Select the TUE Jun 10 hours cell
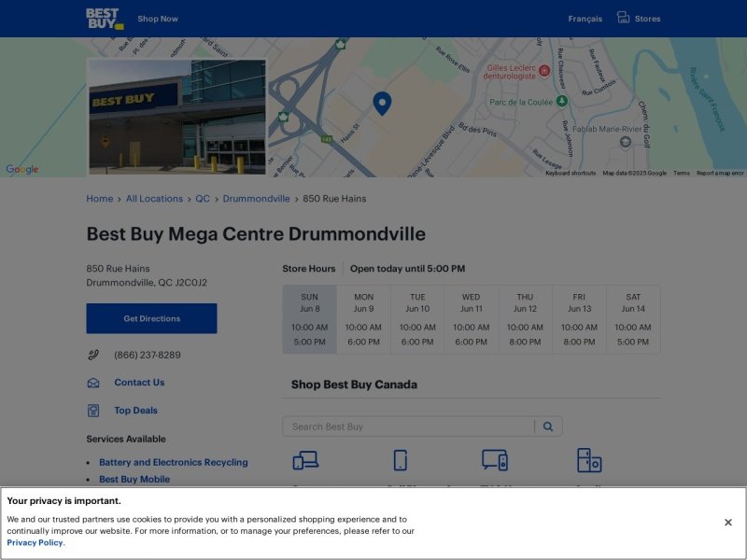Screen dimensions: 747x560 click(417, 319)
